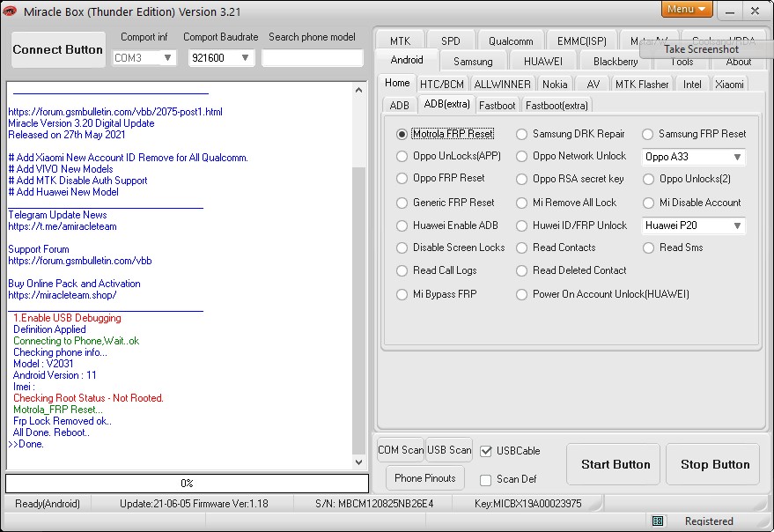Switch to the SPD tab
The width and height of the screenshot is (774, 532).
click(x=450, y=41)
